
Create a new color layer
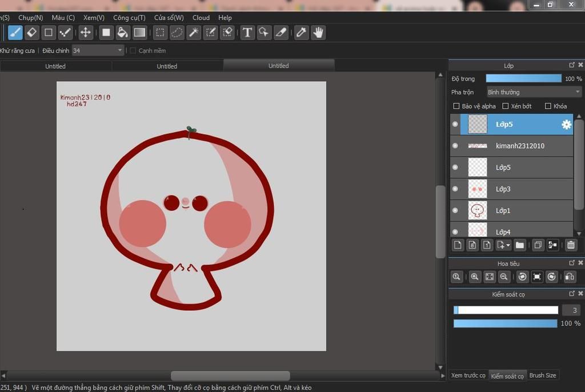[458, 245]
